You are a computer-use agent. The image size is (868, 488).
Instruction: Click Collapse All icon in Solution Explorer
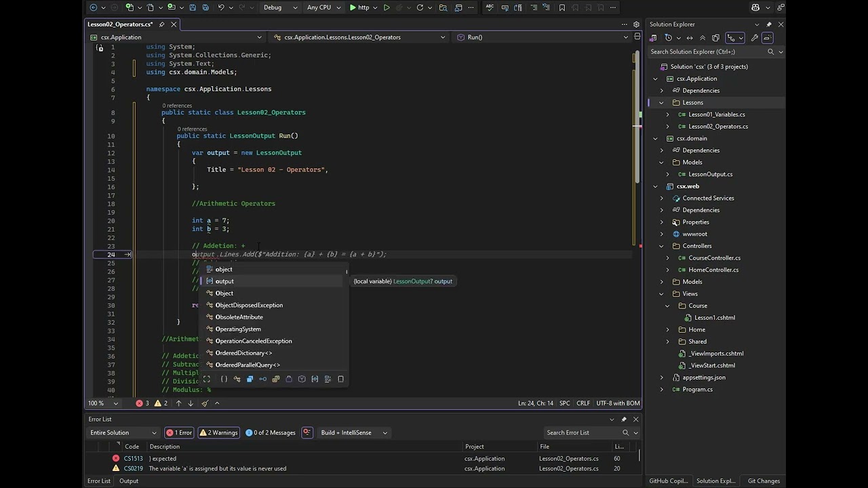click(703, 38)
